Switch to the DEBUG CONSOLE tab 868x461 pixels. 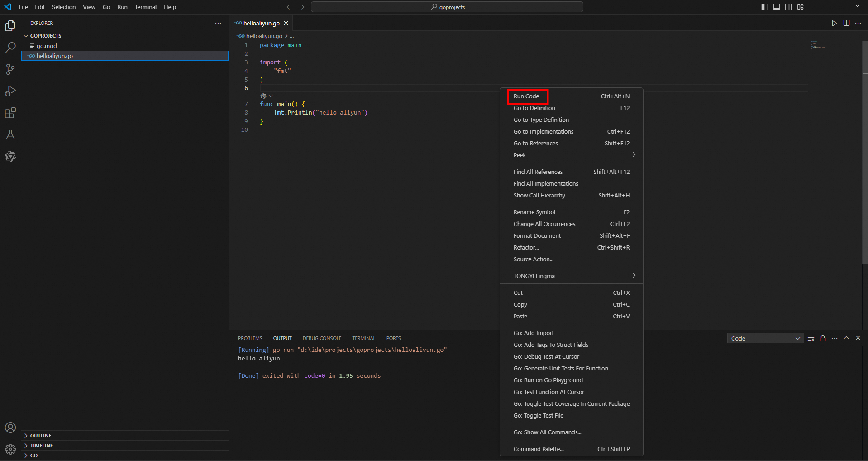click(x=322, y=338)
